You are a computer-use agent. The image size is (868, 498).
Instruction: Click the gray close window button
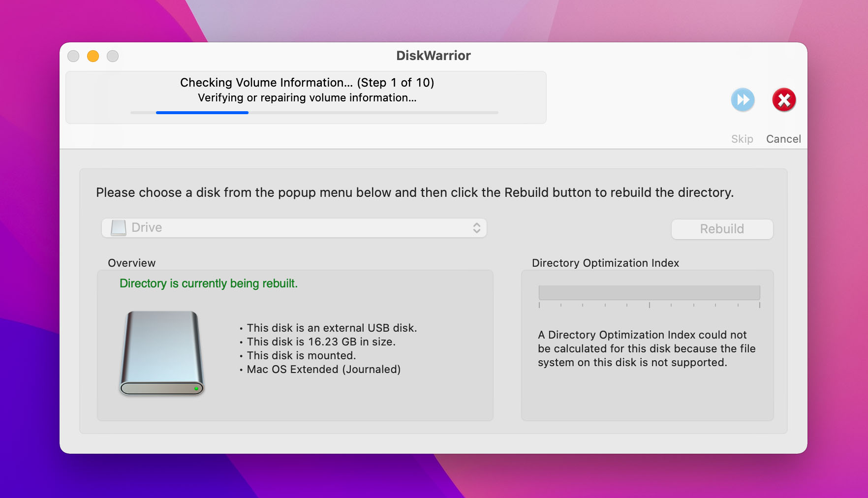click(73, 56)
